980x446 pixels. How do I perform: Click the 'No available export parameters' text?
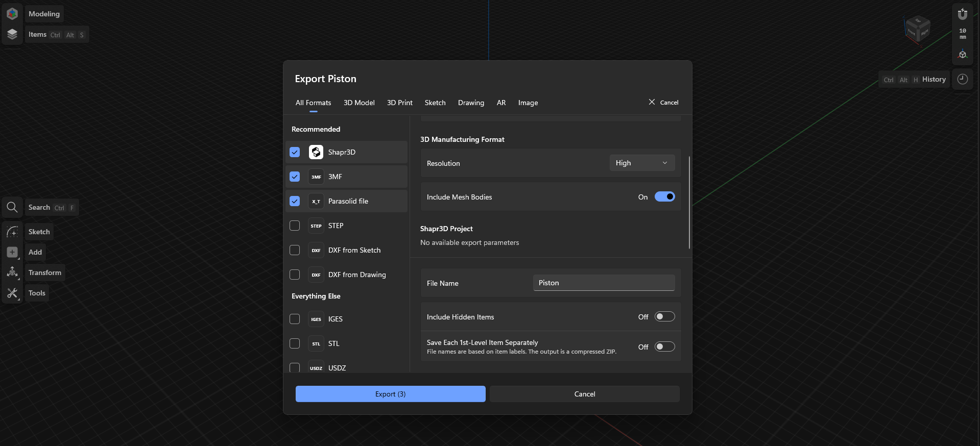click(x=469, y=242)
